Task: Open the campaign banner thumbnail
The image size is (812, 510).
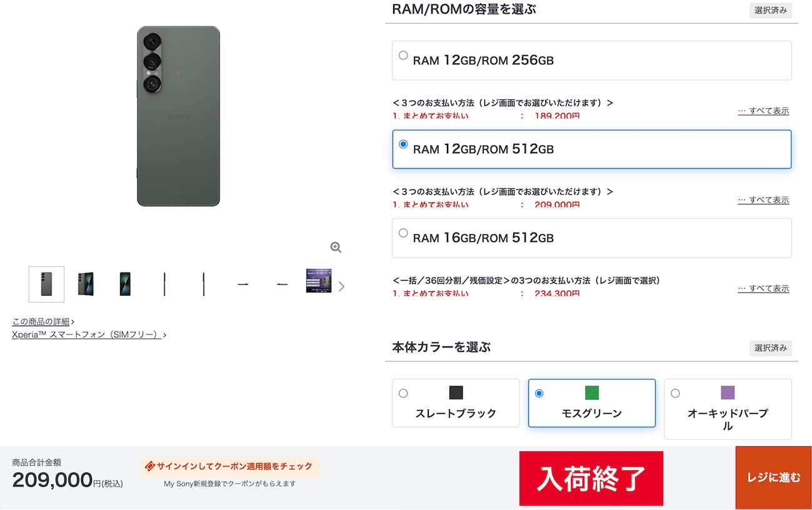Action: click(319, 281)
